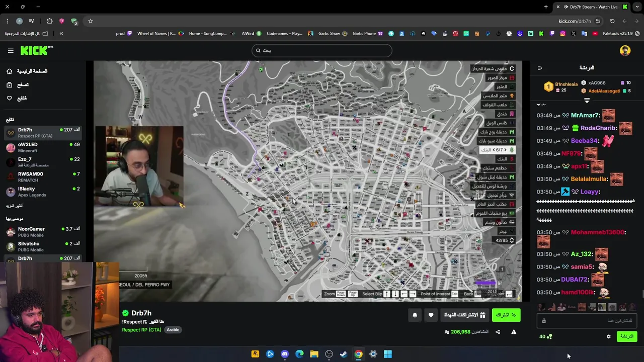Open the Browse sidebar item
Screen dimensions: 644x362
coord(18,85)
